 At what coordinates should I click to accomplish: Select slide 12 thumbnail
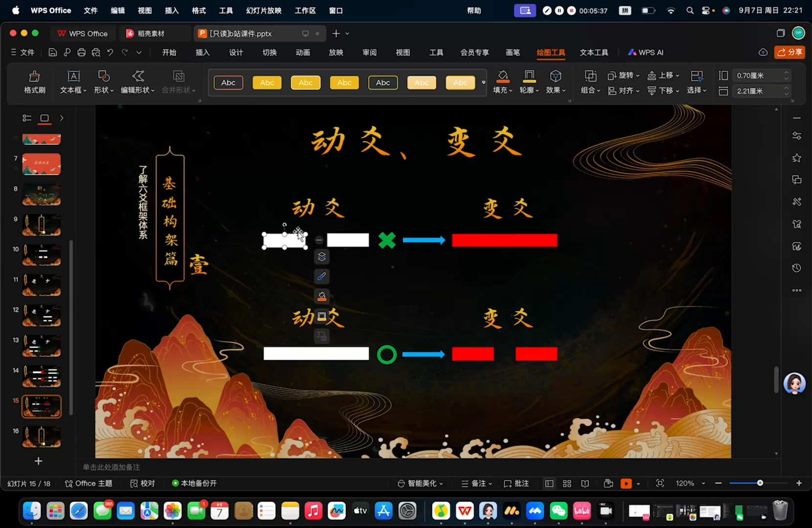point(42,316)
